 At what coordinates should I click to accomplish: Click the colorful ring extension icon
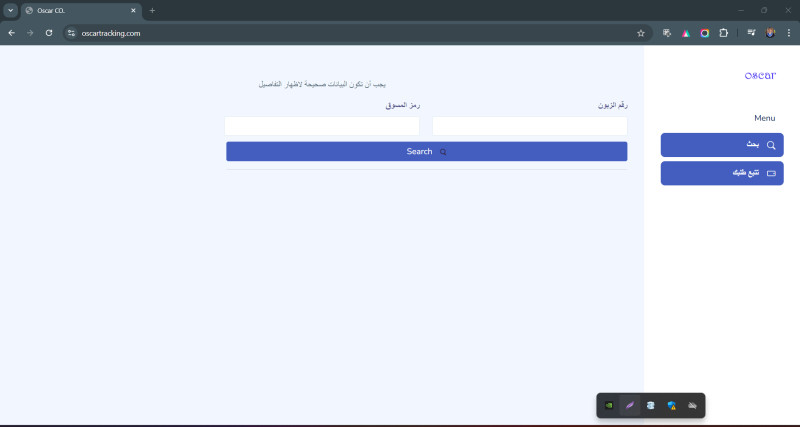click(x=705, y=33)
